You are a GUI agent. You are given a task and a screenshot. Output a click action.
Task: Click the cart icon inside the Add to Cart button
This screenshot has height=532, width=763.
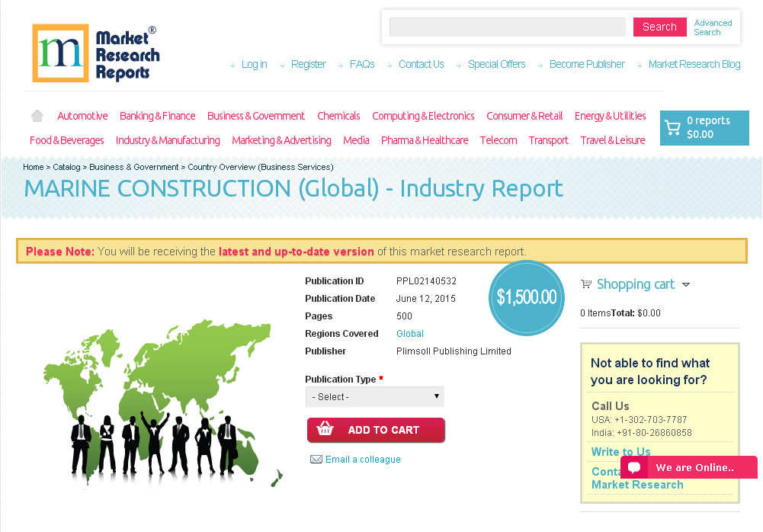[325, 429]
